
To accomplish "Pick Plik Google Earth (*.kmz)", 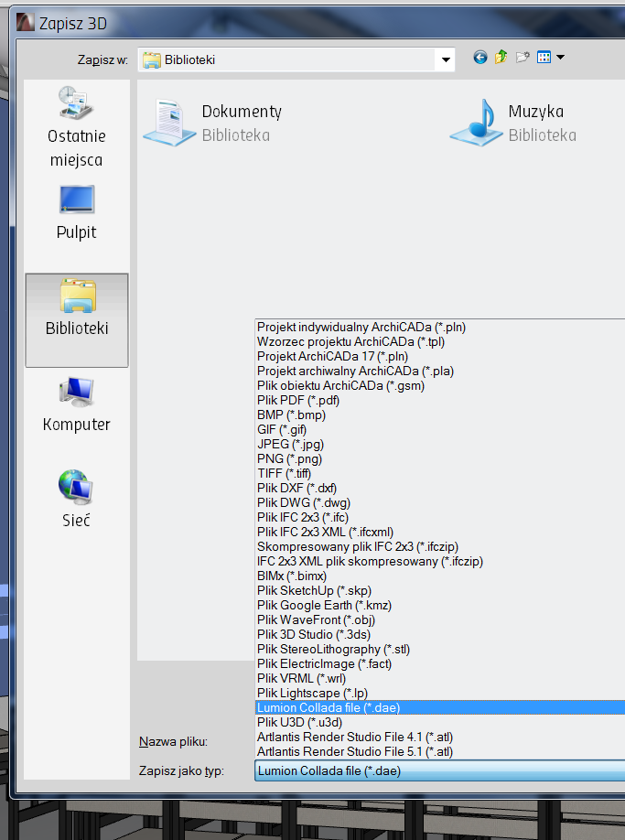I will [439, 606].
